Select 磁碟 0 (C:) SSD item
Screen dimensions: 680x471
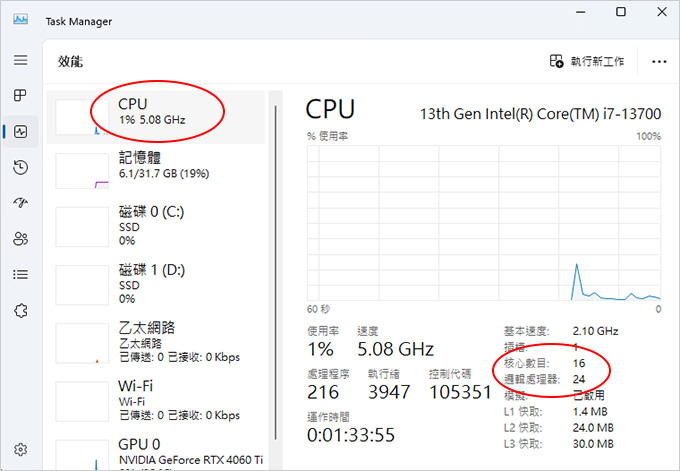pyautogui.click(x=156, y=226)
